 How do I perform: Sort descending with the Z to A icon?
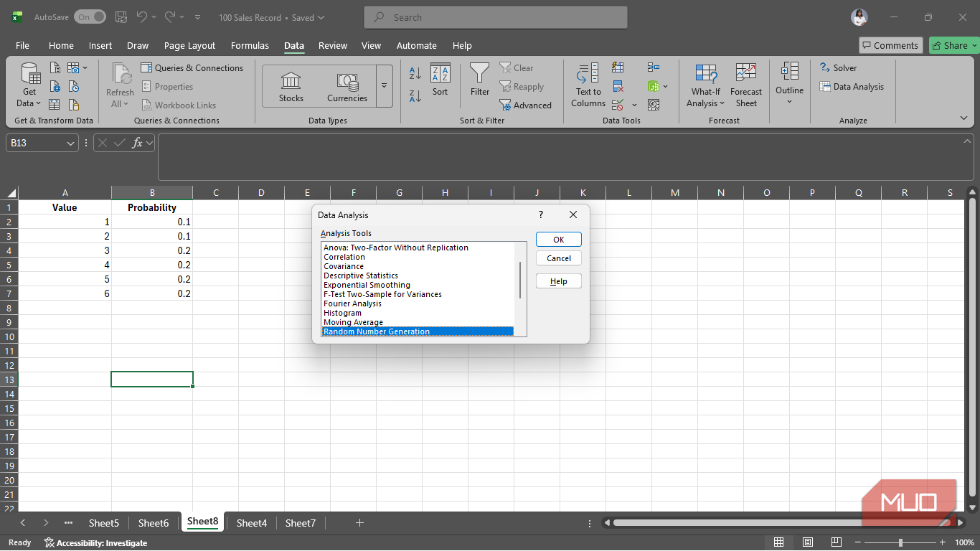tap(415, 95)
